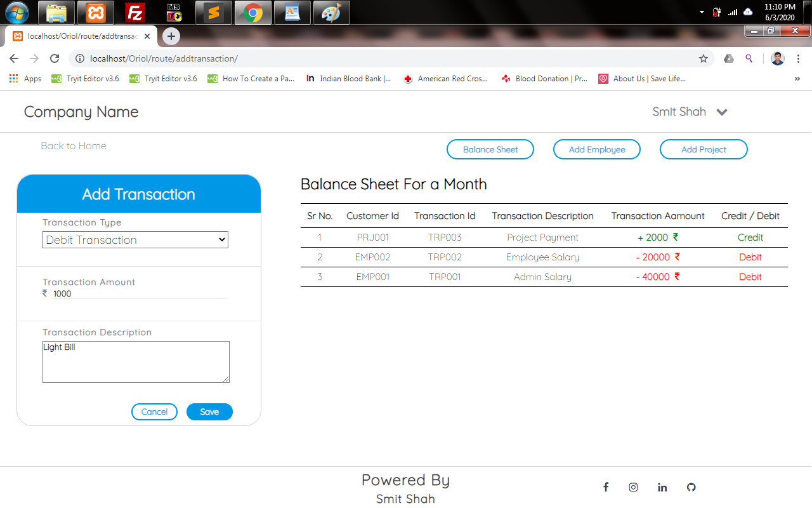Click the Employee Salary description cell

click(542, 257)
